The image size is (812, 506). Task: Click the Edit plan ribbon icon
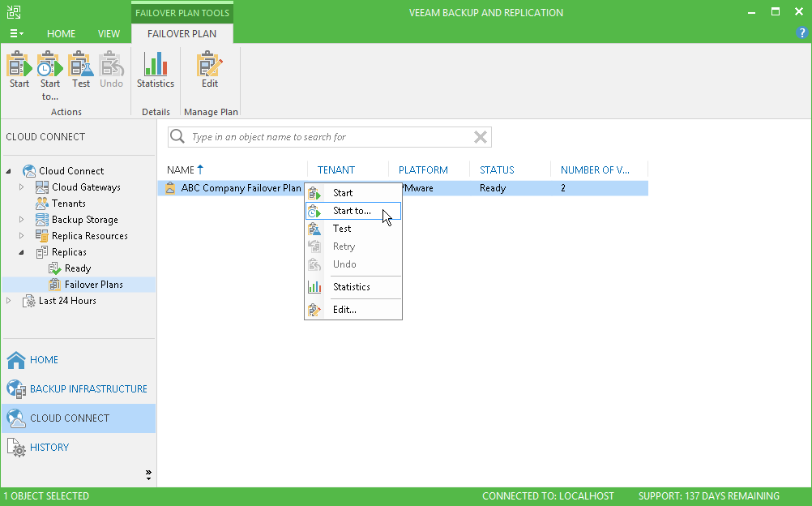(210, 64)
